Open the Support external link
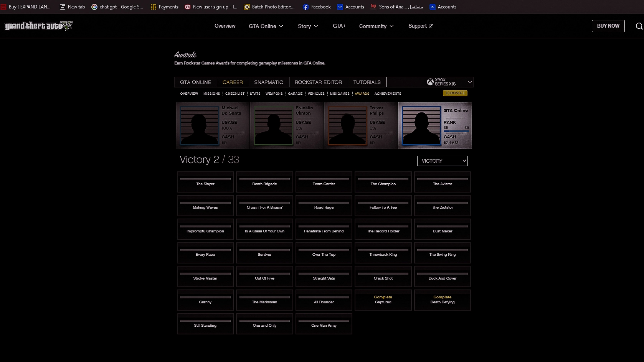Screen dimensions: 644x362 tap(420, 26)
